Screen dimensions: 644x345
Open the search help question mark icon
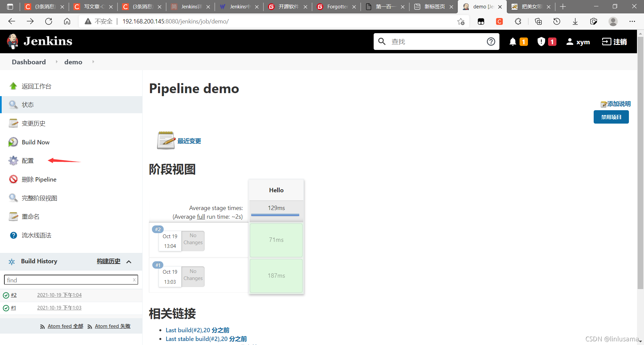pyautogui.click(x=491, y=42)
